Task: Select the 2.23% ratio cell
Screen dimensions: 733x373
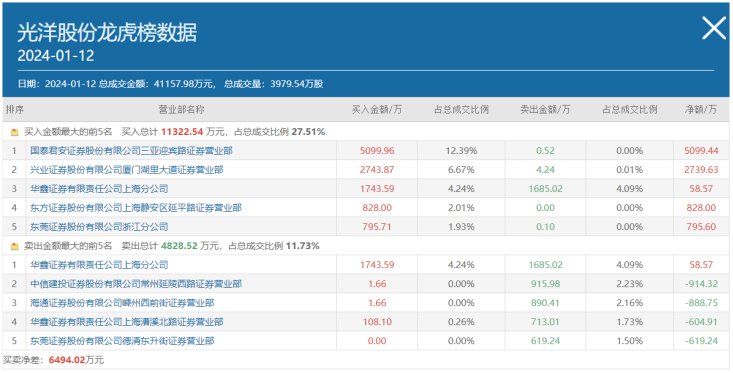Action: coord(629,284)
